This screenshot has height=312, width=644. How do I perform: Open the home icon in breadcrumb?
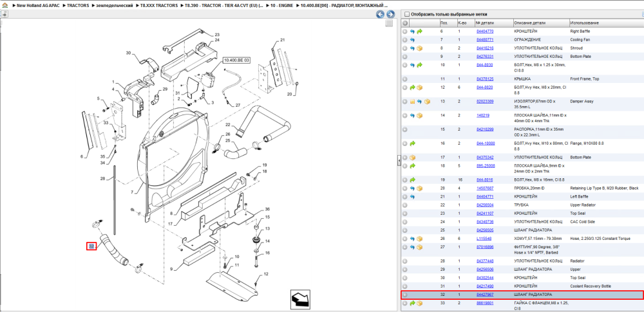[5, 6]
